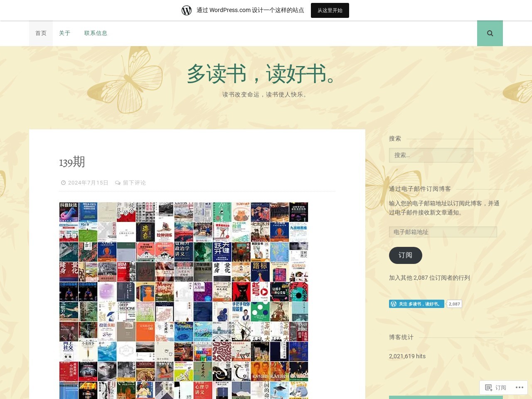Open the post title 139期
The image size is (532, 399).
[72, 162]
